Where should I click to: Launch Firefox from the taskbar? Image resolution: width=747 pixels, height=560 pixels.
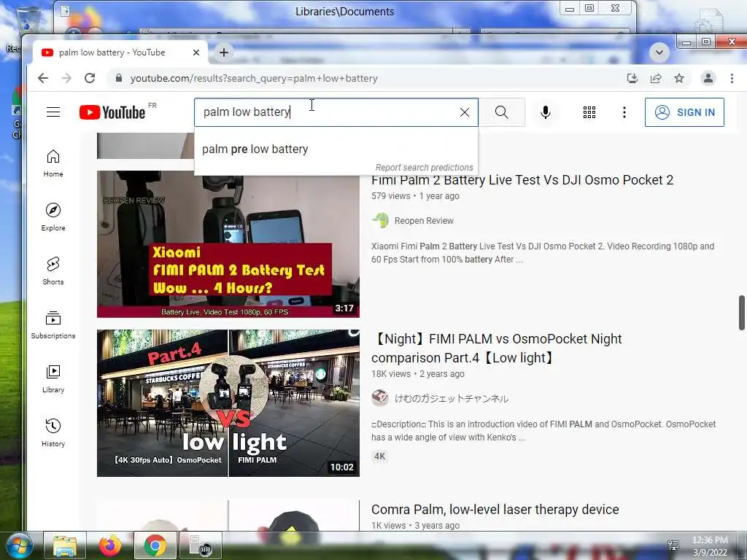point(110,545)
